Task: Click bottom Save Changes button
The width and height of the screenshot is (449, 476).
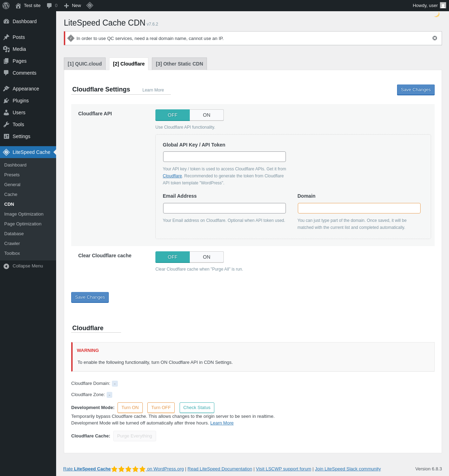Action: (x=90, y=297)
